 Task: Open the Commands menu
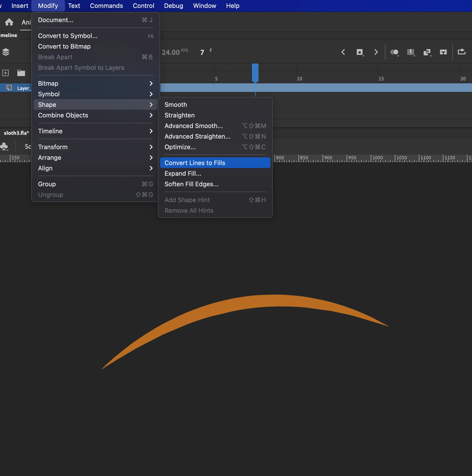pos(106,6)
